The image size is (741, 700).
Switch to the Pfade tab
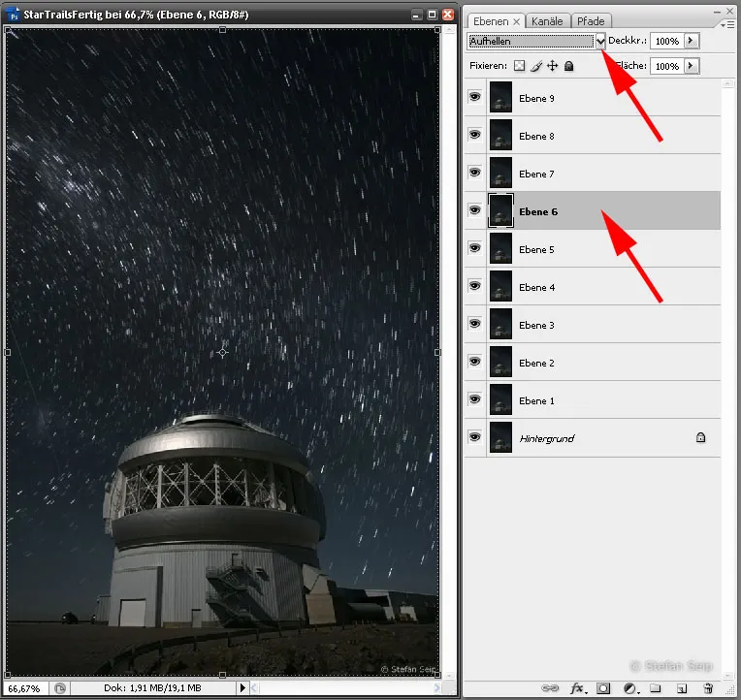click(591, 21)
